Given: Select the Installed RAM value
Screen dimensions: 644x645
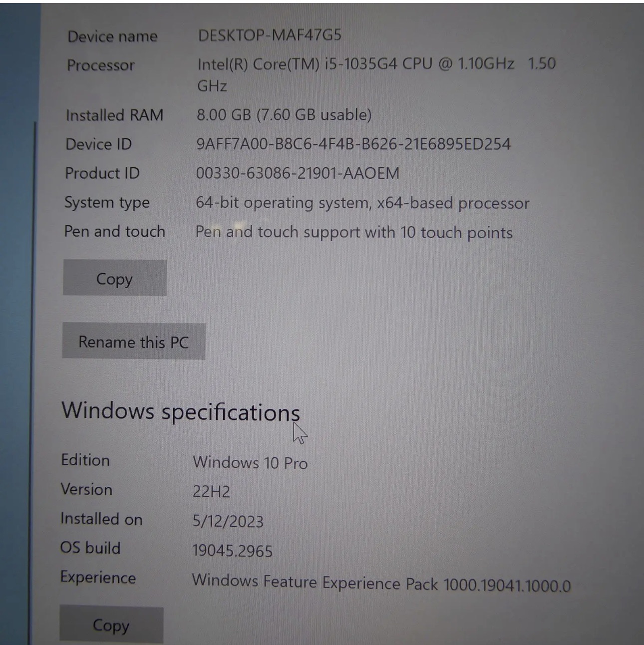Looking at the screenshot, I should pos(285,114).
